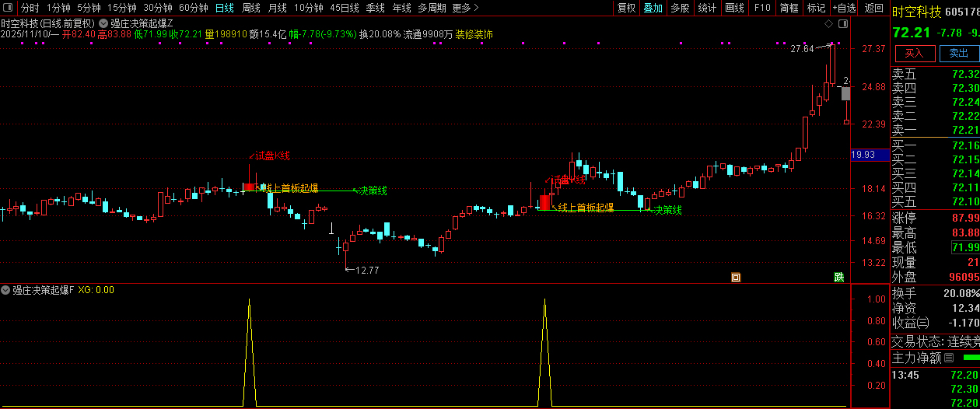Screen dimensions: 980x409
Task: Click the 卖三 ask price row
Action: 936,102
